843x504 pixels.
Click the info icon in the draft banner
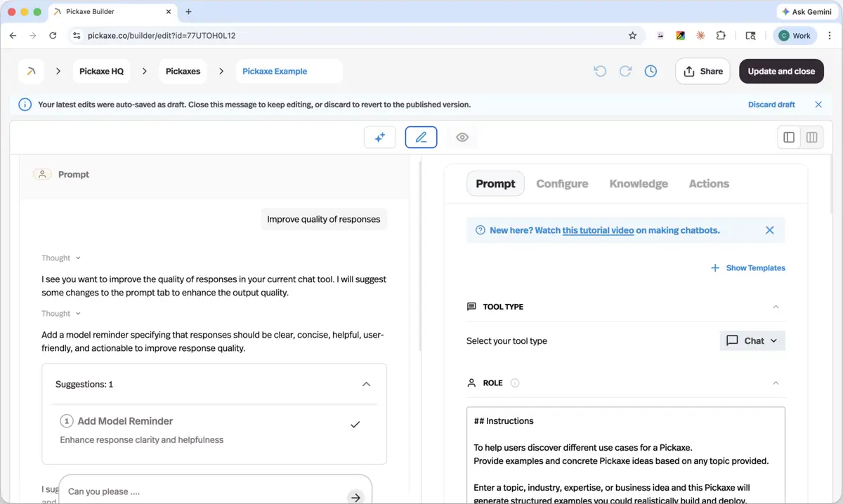(x=25, y=105)
